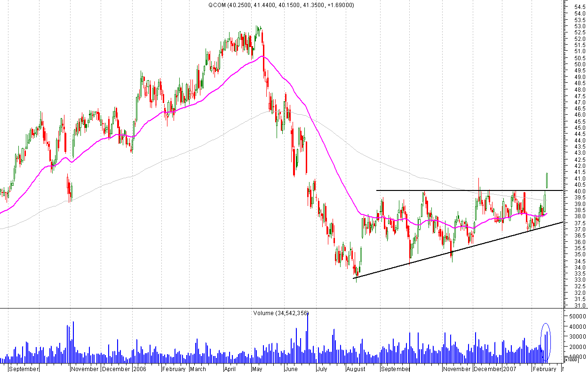This screenshot has width=588, height=372.
Task: Click the 40000 volume axis label
Action: 577,327
